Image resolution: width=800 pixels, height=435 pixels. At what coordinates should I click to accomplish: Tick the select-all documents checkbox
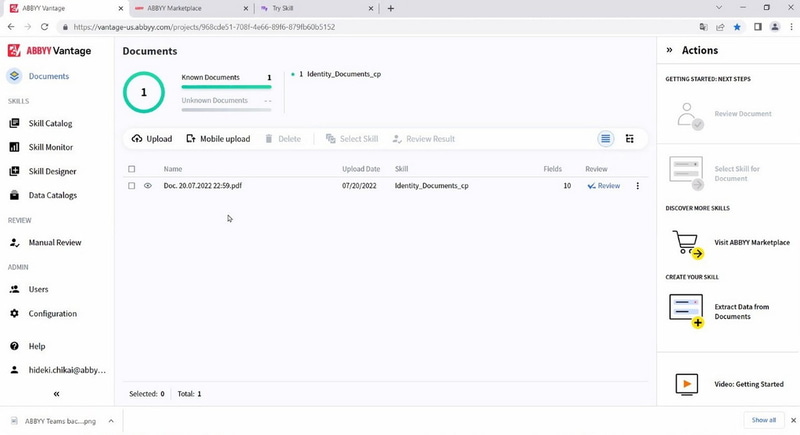pyautogui.click(x=132, y=169)
